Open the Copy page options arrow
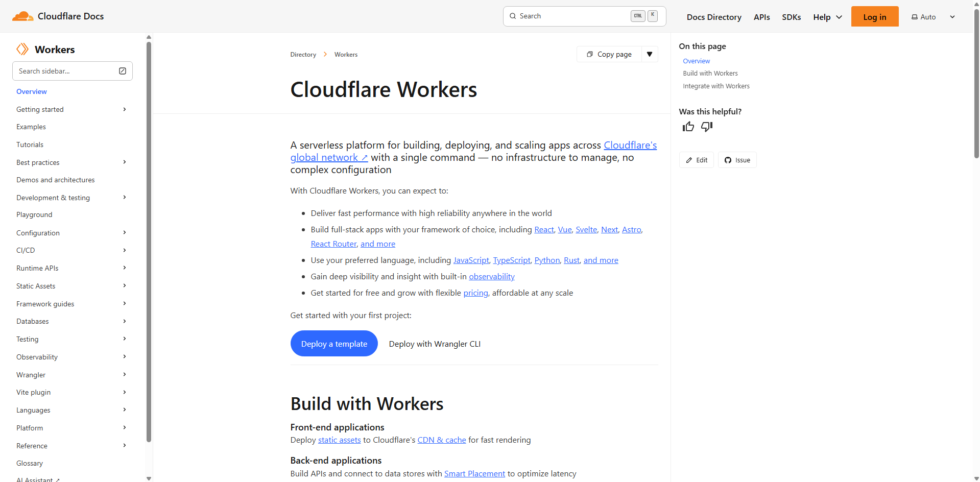 [650, 54]
